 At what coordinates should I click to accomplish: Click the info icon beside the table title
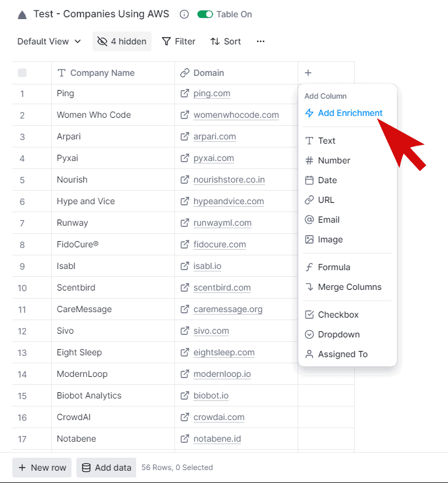(x=184, y=14)
